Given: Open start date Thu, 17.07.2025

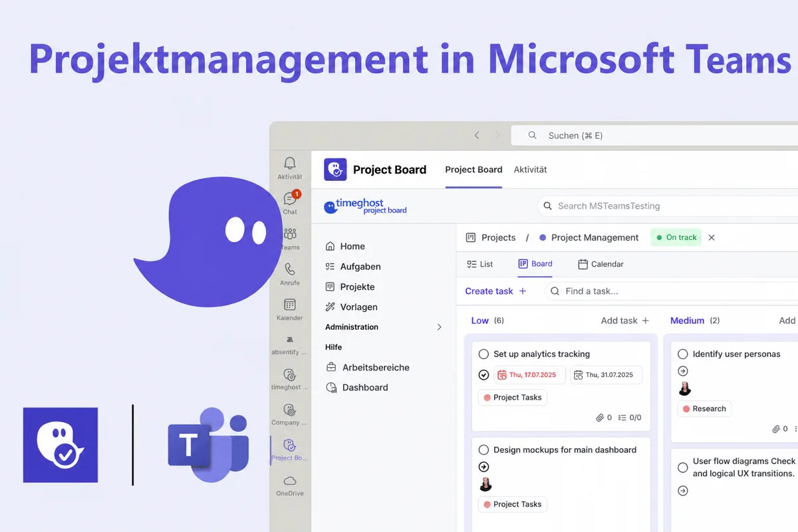Looking at the screenshot, I should click(x=530, y=375).
